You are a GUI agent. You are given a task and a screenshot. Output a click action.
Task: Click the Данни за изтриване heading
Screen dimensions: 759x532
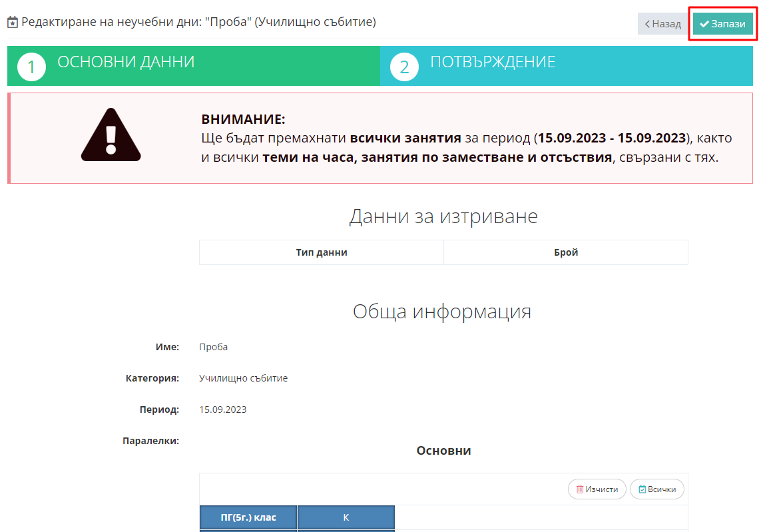[443, 216]
